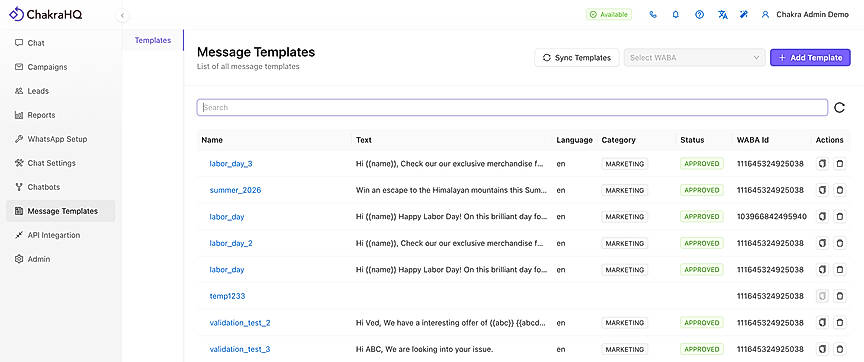Delete the labor_day_2 template
Screen dimensions: 864x362
[x=839, y=243]
